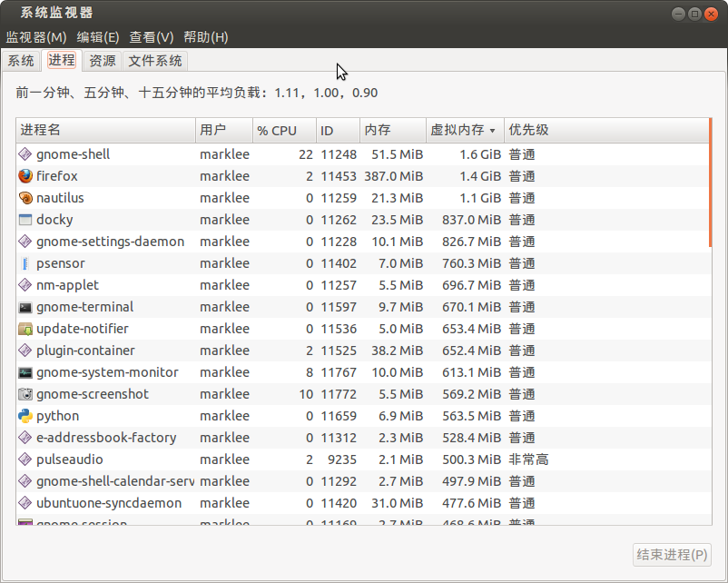
Task: Sort by 优先级 column header
Action: coord(606,130)
